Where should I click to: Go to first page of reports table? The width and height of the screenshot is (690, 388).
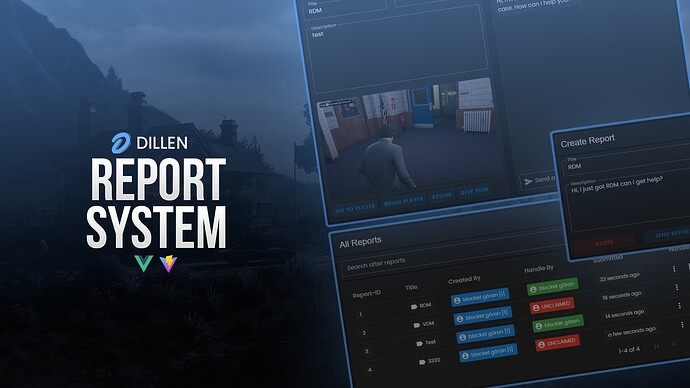pos(657,346)
